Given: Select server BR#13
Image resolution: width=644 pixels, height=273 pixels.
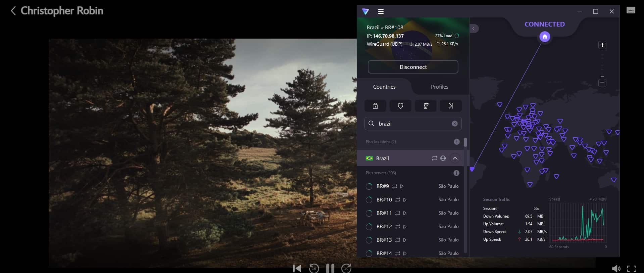Looking at the screenshot, I should point(410,240).
